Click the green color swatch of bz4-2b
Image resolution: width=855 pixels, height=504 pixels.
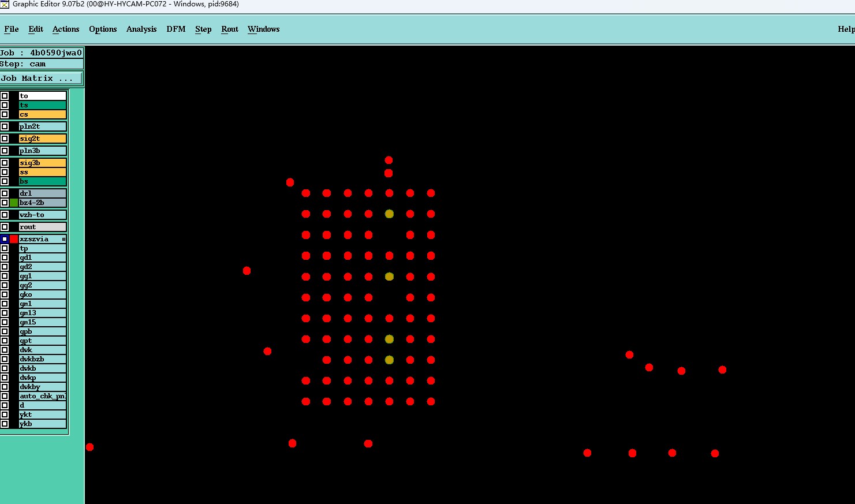coord(14,203)
